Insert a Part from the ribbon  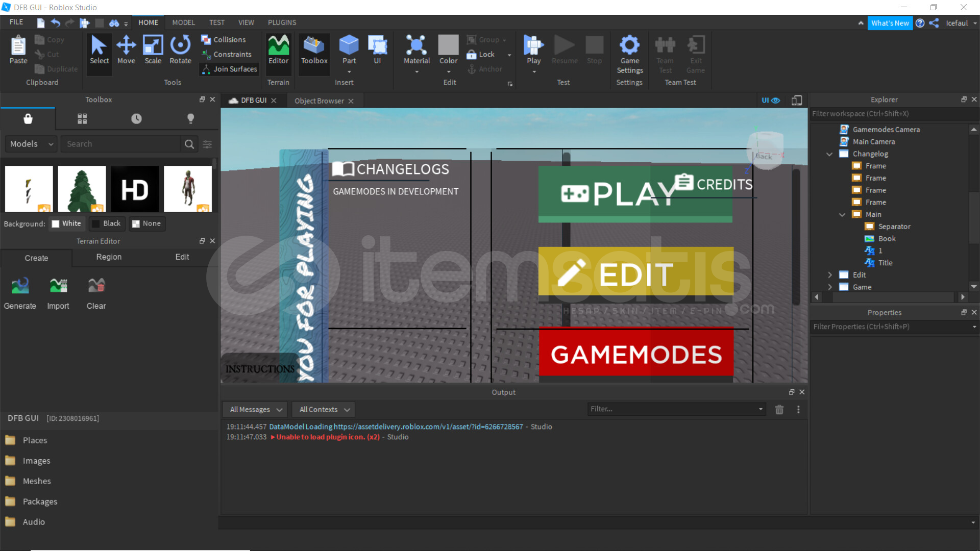pos(349,50)
